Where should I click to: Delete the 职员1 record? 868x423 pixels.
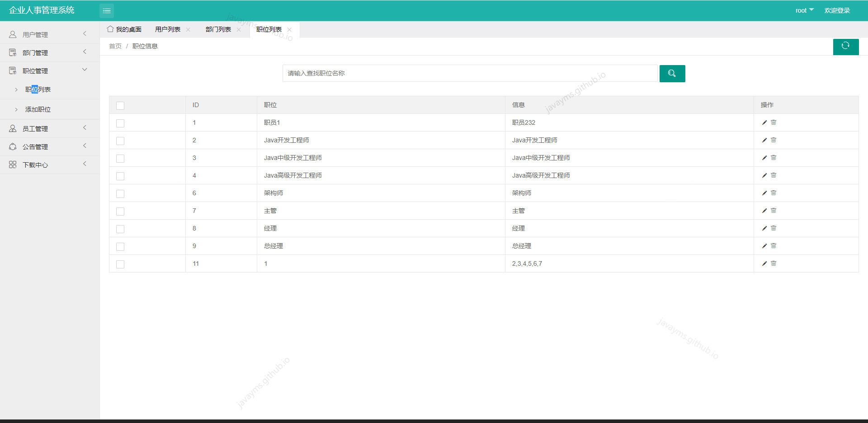pyautogui.click(x=773, y=122)
